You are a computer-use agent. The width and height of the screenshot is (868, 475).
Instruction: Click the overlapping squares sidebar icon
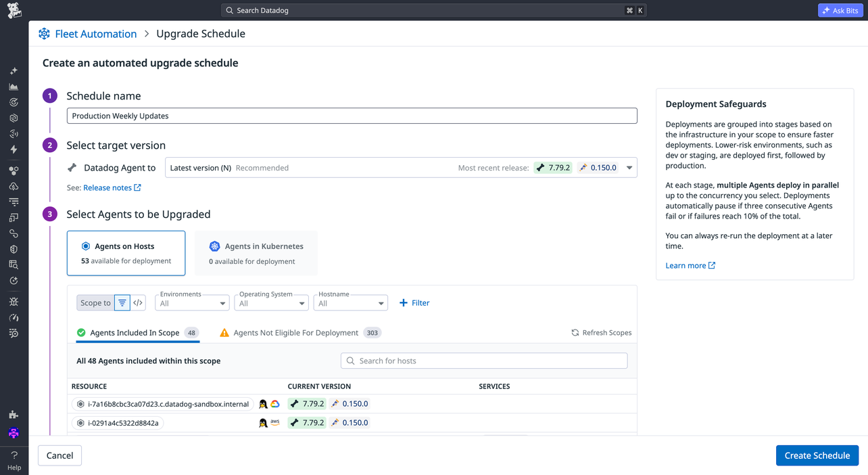pos(14,218)
